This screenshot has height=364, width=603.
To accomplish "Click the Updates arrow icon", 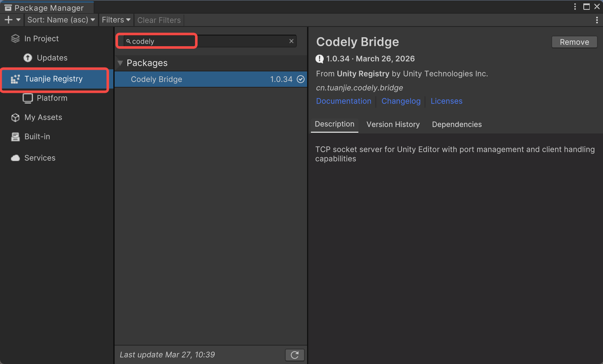I will [28, 58].
